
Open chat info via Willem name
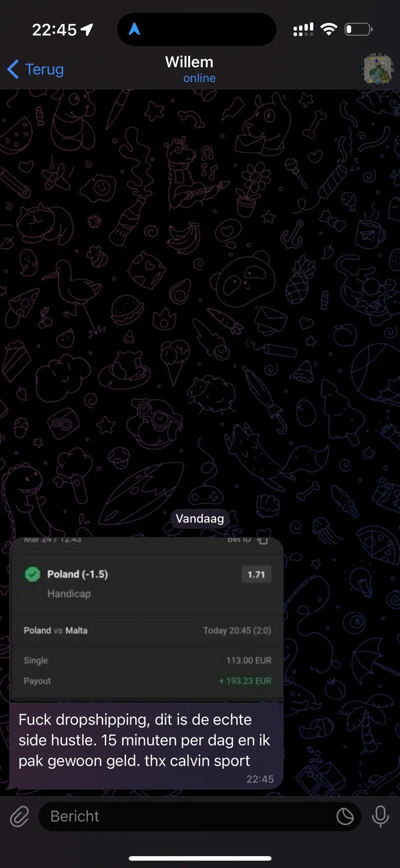(189, 62)
